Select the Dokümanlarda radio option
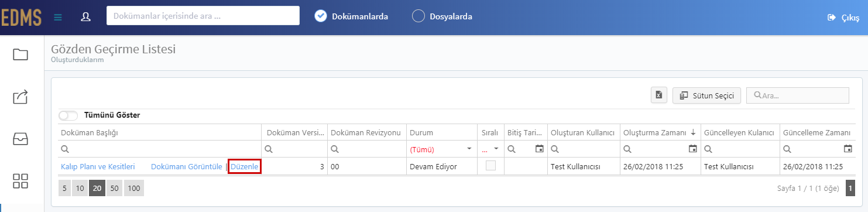 click(x=320, y=16)
